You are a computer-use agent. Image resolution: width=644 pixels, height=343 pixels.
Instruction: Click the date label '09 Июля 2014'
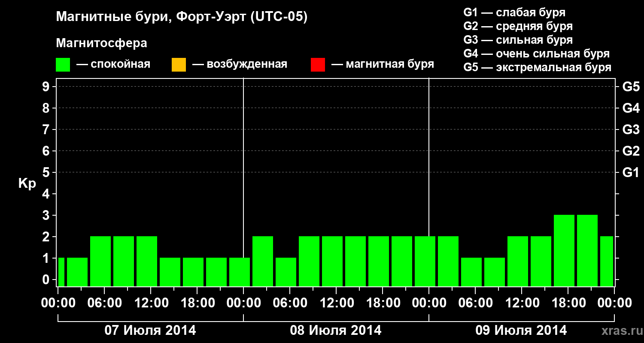tap(521, 331)
